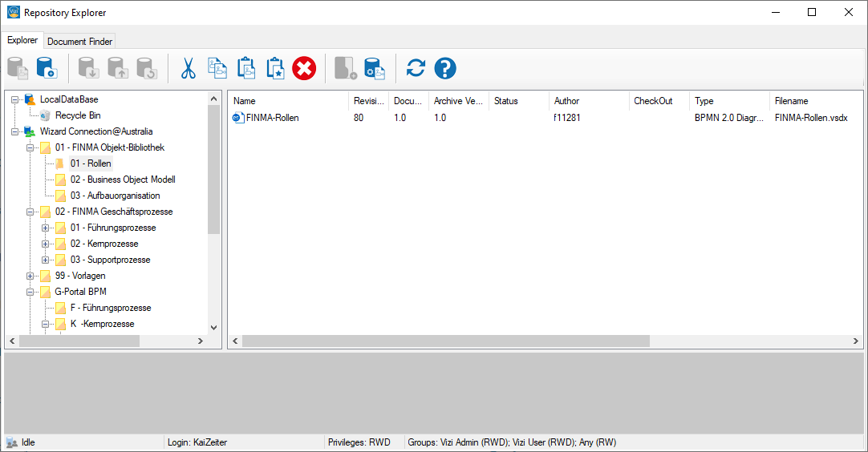Click the folder icon of 03 - Aufbauorganisation
This screenshot has height=452, width=868.
point(61,196)
